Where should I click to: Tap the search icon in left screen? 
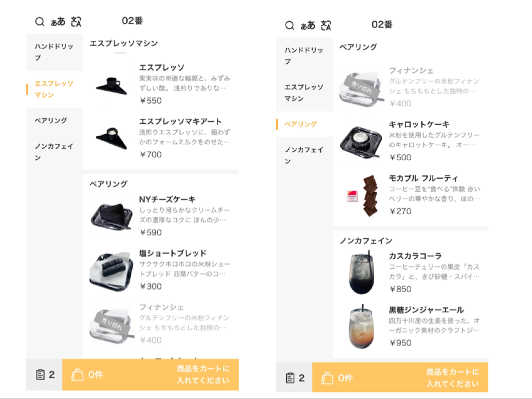tap(39, 21)
